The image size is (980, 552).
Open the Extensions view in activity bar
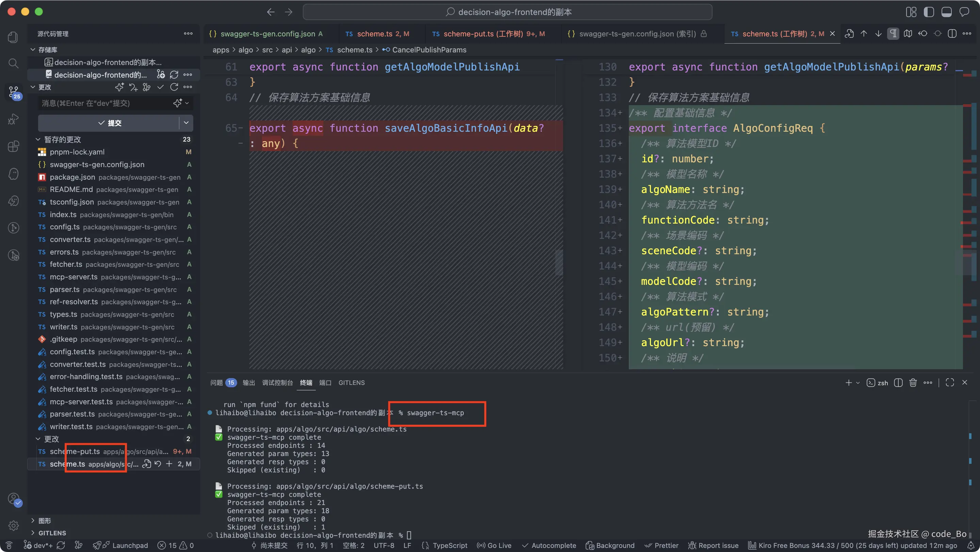point(13,146)
